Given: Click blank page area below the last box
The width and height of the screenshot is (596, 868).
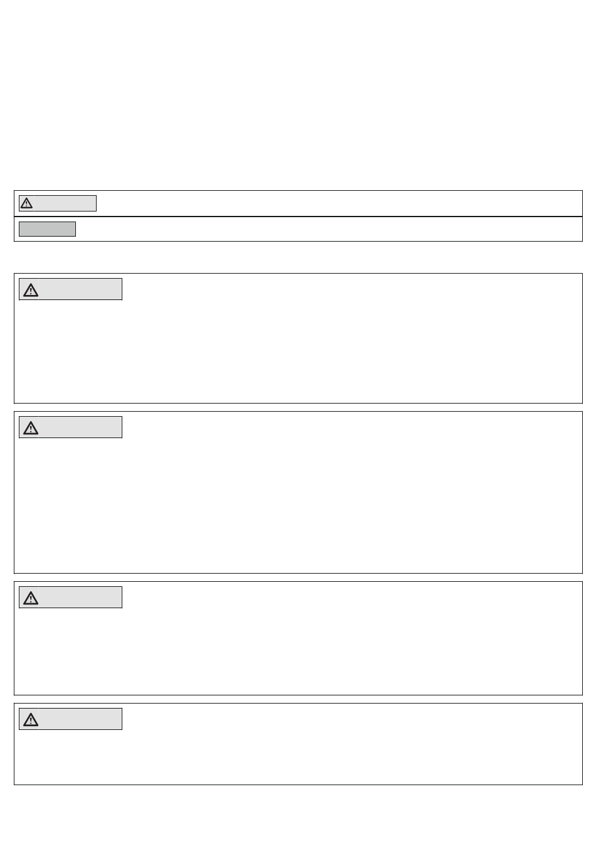Looking at the screenshot, I should pyautogui.click(x=298, y=826).
